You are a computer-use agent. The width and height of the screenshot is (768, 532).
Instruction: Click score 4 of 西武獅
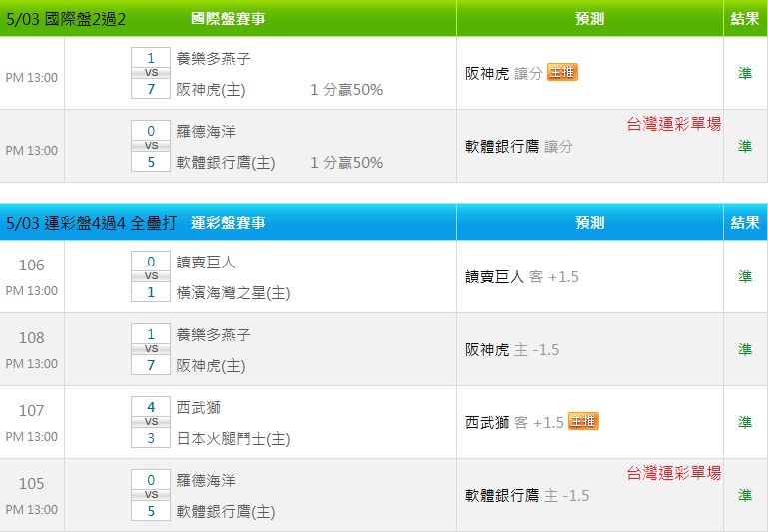(x=151, y=407)
